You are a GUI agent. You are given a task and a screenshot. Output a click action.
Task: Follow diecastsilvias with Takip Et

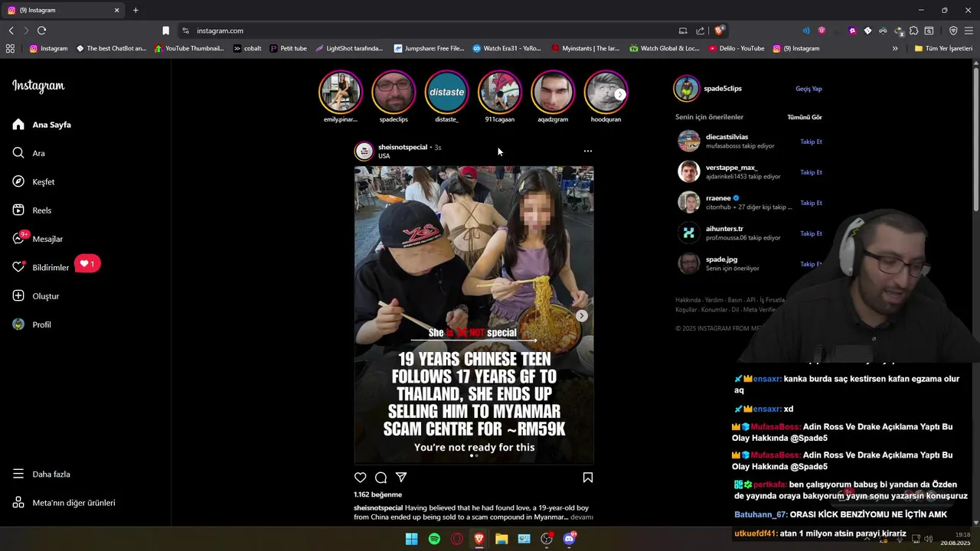click(x=811, y=142)
